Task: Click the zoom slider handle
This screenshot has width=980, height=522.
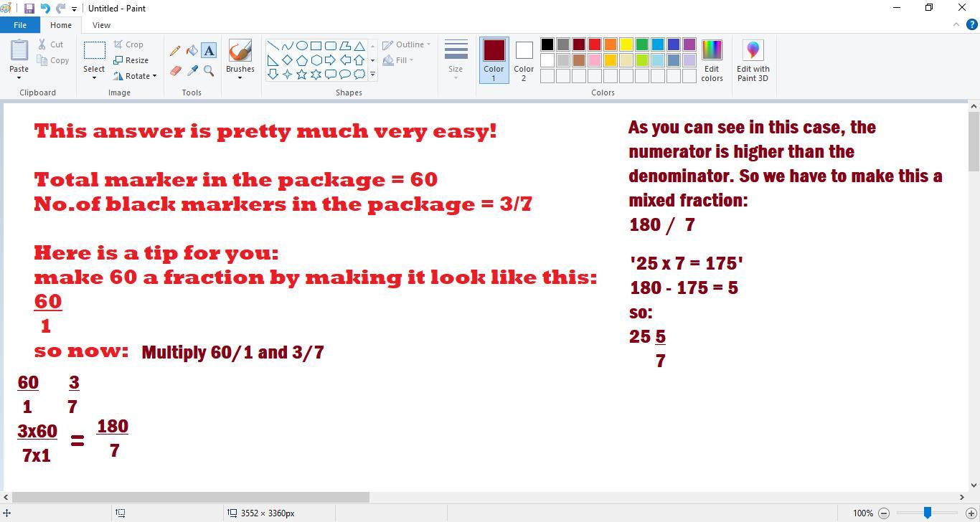Action: pos(928,513)
